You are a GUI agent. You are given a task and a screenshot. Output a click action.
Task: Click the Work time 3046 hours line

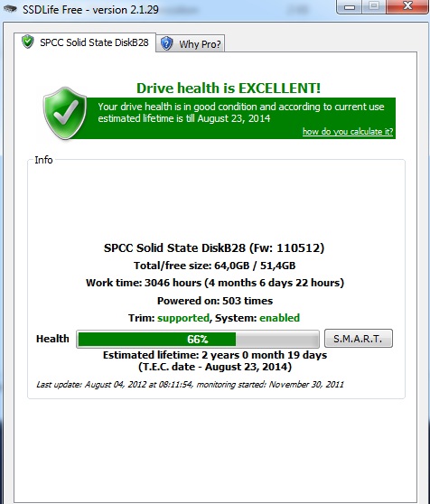click(215, 283)
